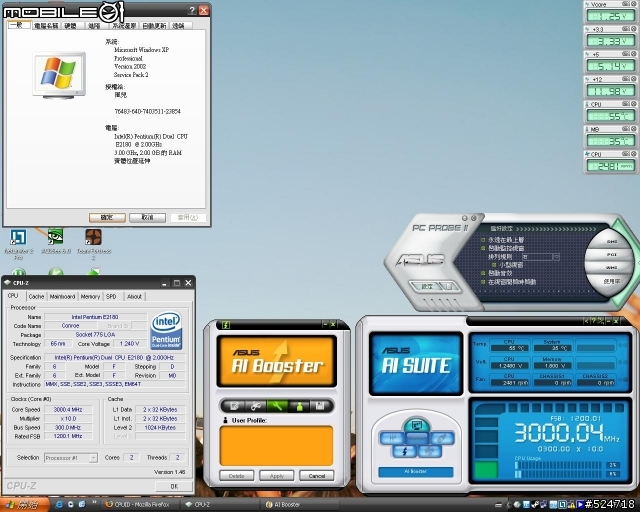The height and width of the screenshot is (512, 640).
Task: Click the Apply button in AI Booster
Action: coord(276,476)
